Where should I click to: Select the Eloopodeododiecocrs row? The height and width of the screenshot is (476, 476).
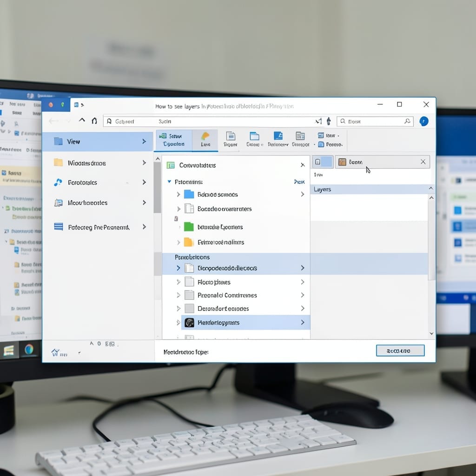pos(236,268)
